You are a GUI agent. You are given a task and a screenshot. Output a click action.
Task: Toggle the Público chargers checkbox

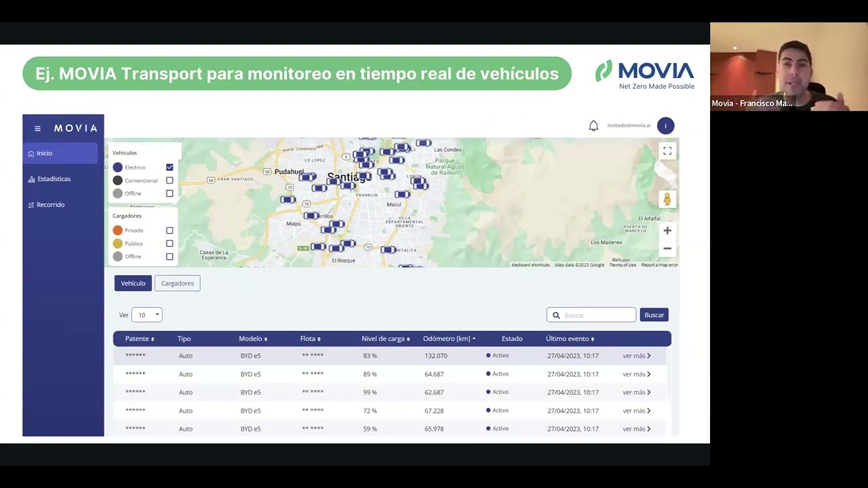[x=170, y=243]
